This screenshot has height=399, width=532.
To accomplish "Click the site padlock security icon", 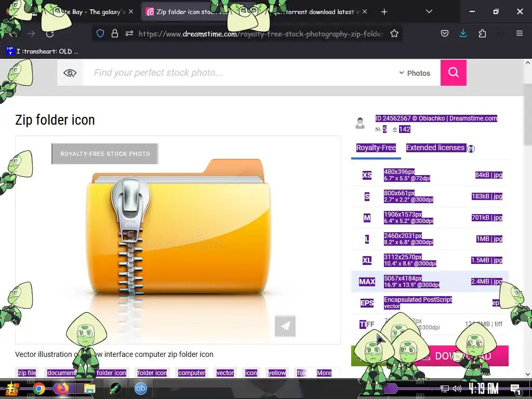I will click(x=115, y=34).
